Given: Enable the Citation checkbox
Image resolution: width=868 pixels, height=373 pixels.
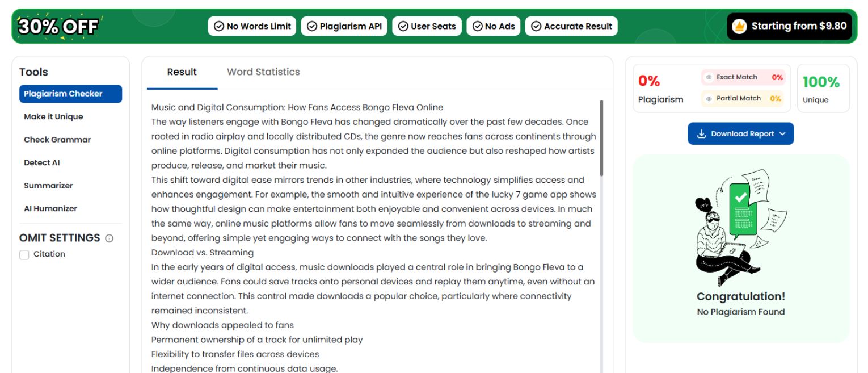Looking at the screenshot, I should pos(24,254).
